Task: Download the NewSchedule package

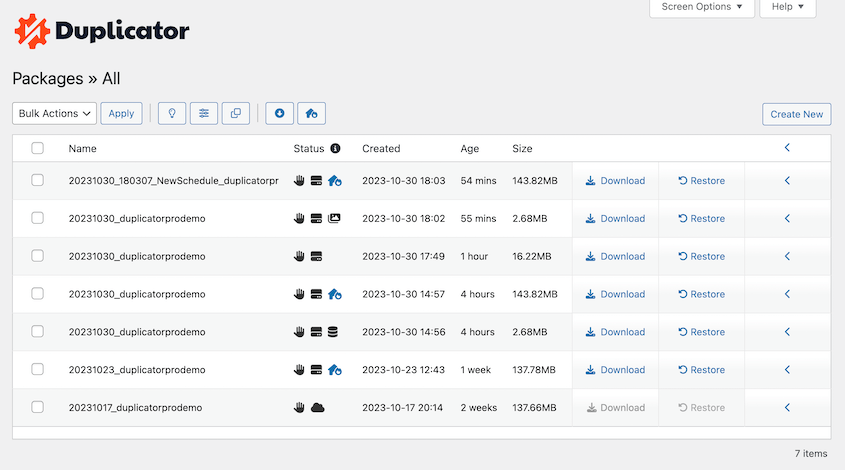Action: tap(615, 181)
